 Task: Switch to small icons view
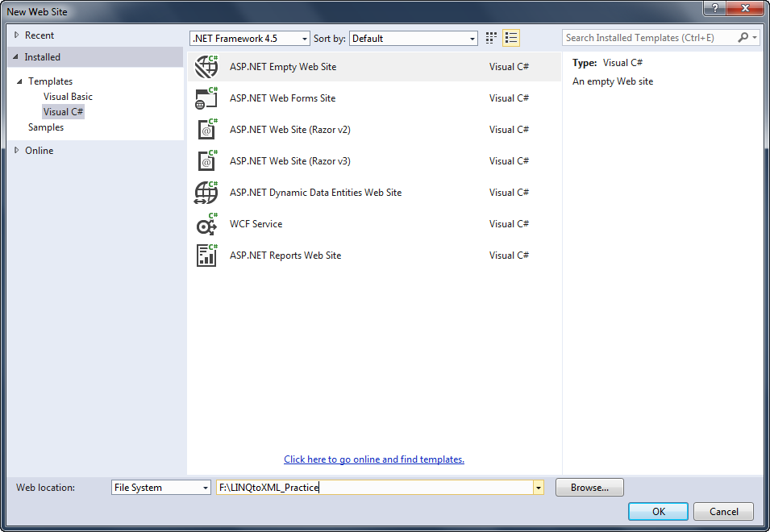(x=491, y=38)
